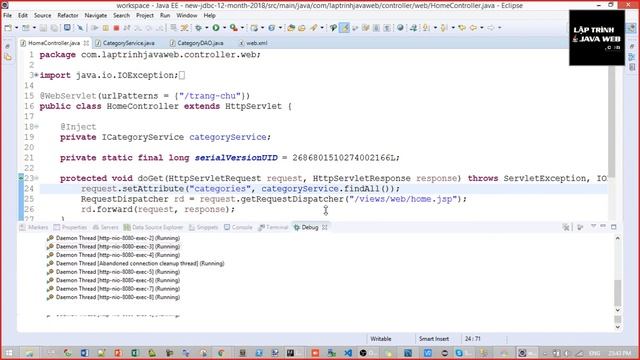640x360 pixels.
Task: Close the Debug view tab
Action: coord(325,227)
